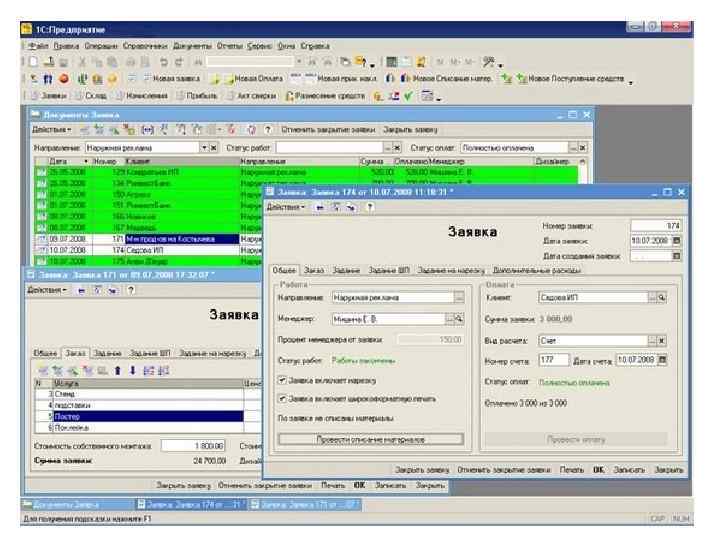Toggle Заявка включает широкоформатную печать checkbox
The image size is (720, 540).
coord(282,399)
